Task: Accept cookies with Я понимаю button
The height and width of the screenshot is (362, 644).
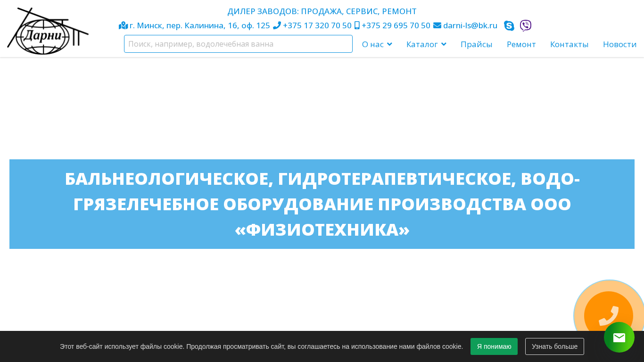Action: (494, 346)
